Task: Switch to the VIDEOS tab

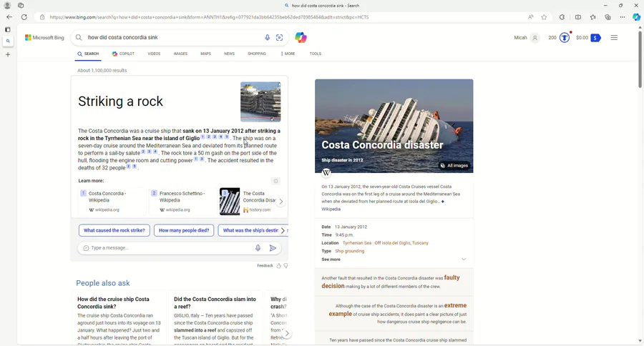Action: pyautogui.click(x=154, y=54)
